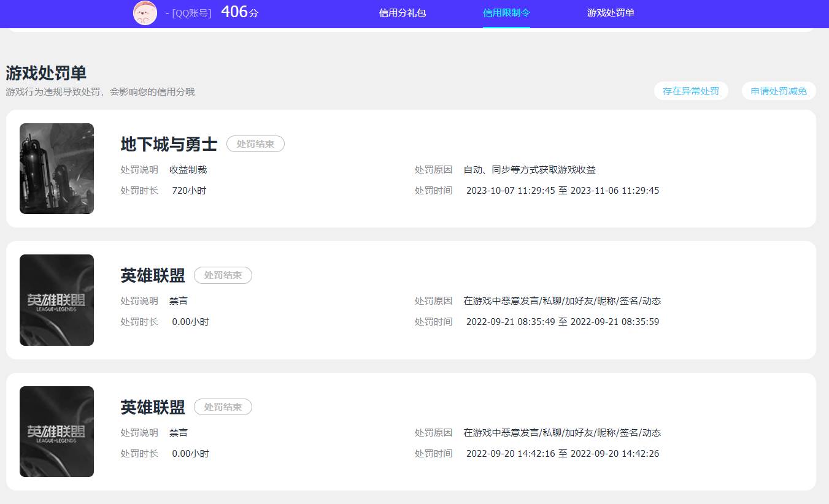The width and height of the screenshot is (829, 504).
Task: Open the 处罚结束 badge for 地下城与勇士
Action: pos(255,143)
